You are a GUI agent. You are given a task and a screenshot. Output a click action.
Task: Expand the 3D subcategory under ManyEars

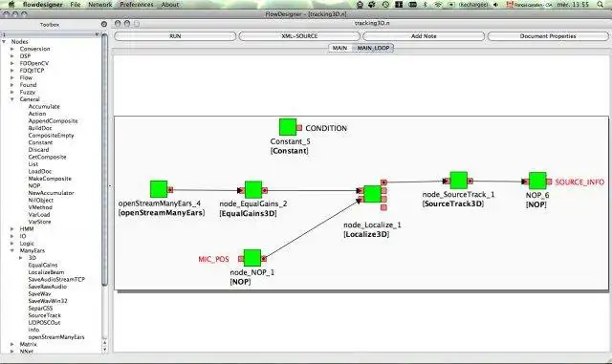21,258
